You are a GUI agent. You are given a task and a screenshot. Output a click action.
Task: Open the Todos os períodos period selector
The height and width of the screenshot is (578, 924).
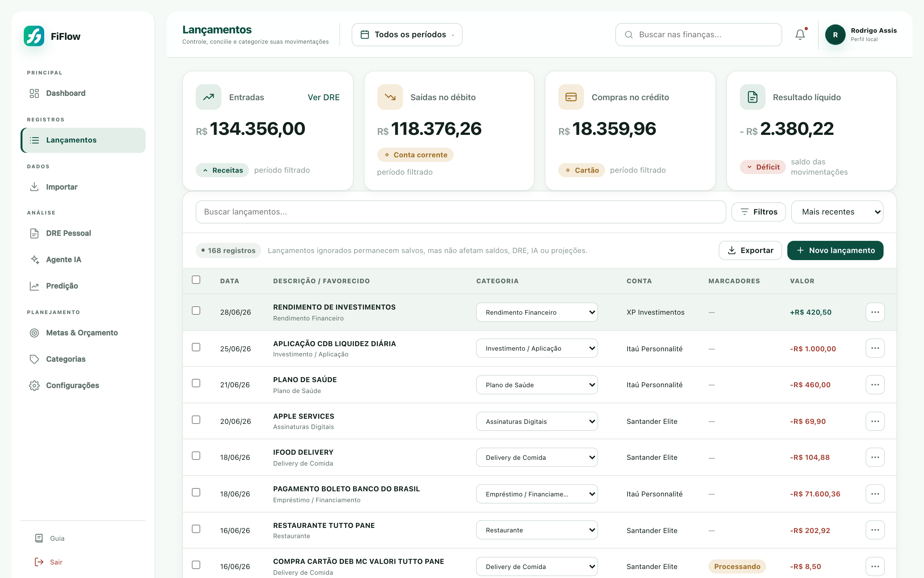coord(406,35)
